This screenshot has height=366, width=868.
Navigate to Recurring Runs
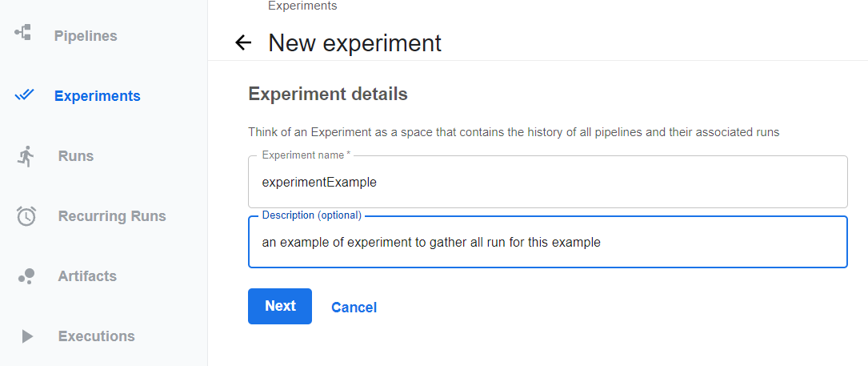[112, 215]
